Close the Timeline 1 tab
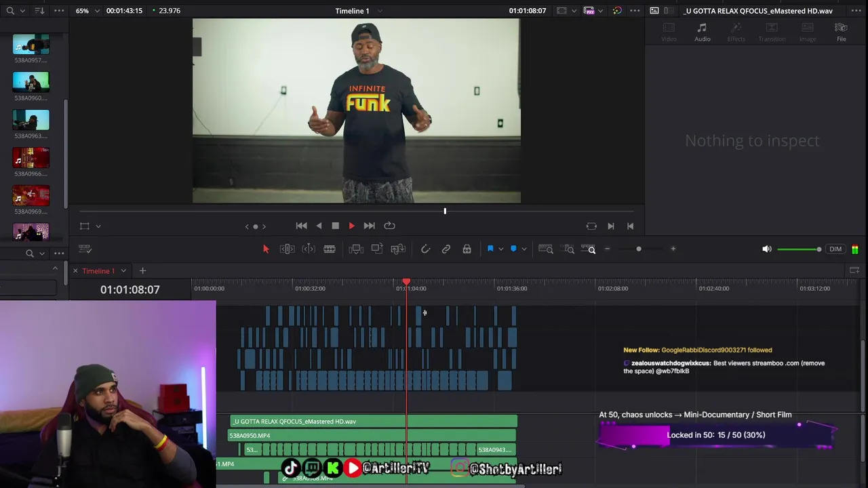The height and width of the screenshot is (488, 868). click(x=75, y=271)
